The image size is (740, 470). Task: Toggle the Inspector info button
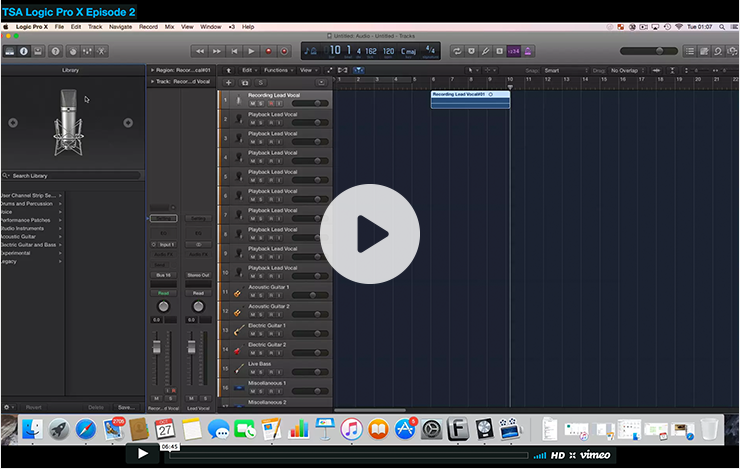24,51
